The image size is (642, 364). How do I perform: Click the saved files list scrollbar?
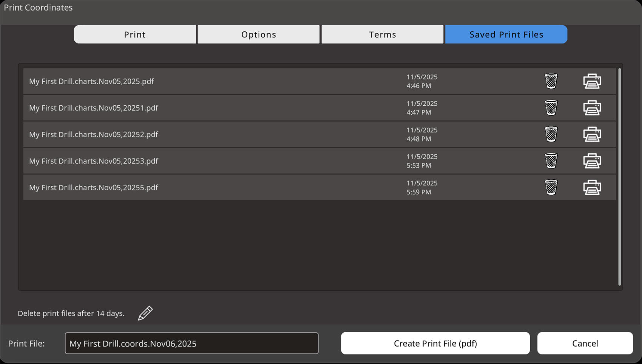619,177
